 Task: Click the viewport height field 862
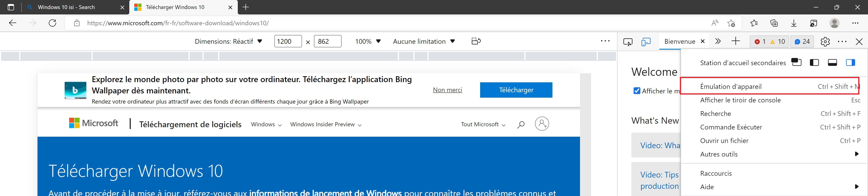click(328, 41)
